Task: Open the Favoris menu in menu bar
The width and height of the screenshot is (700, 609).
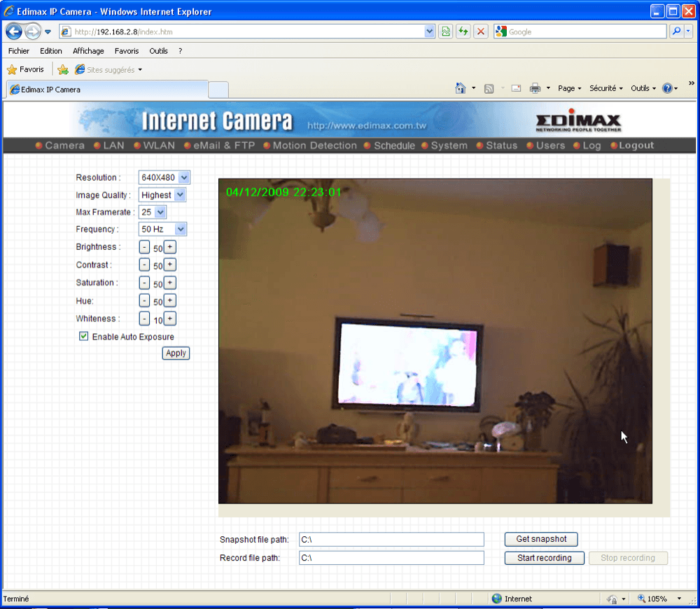Action: pyautogui.click(x=126, y=51)
